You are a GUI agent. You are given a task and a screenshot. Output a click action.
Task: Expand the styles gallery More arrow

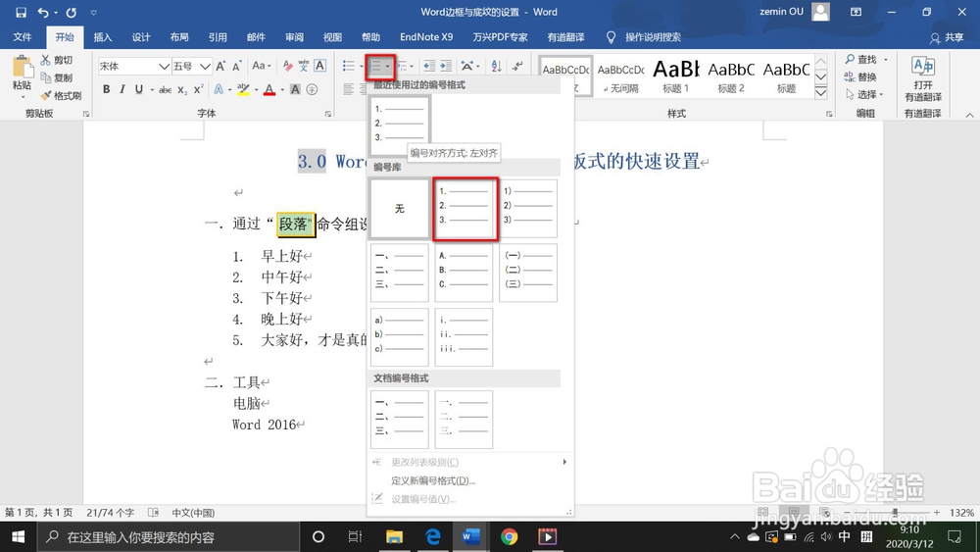(821, 92)
